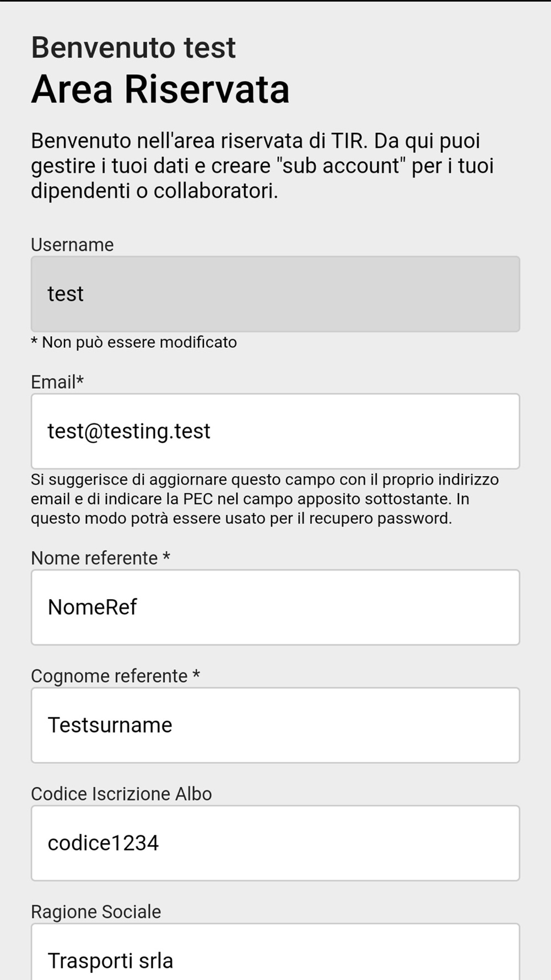Select the Nome referente label text
Image resolution: width=551 pixels, height=980 pixels.
[x=94, y=558]
